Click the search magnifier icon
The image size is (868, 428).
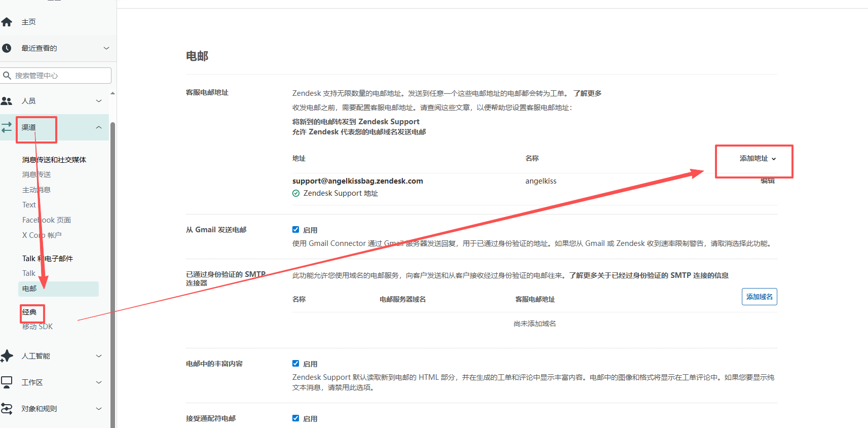click(7, 76)
